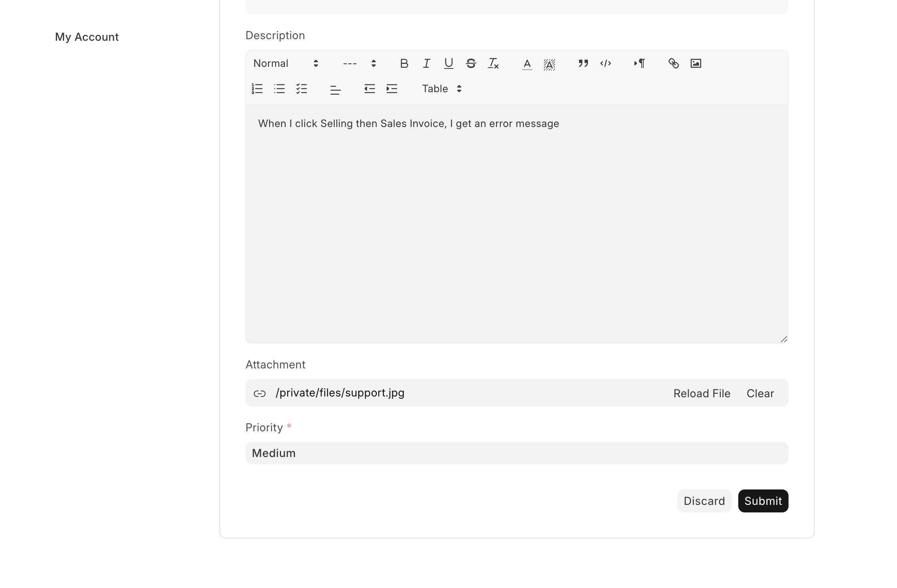897x588 pixels.
Task: Apply italic formatting to text
Action: point(426,63)
